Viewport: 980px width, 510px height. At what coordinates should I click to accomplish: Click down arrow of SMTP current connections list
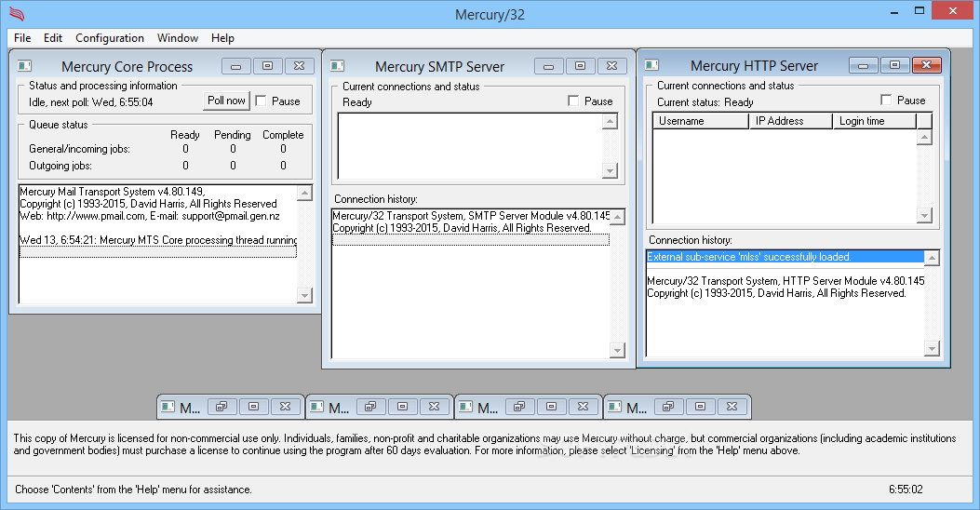click(610, 170)
